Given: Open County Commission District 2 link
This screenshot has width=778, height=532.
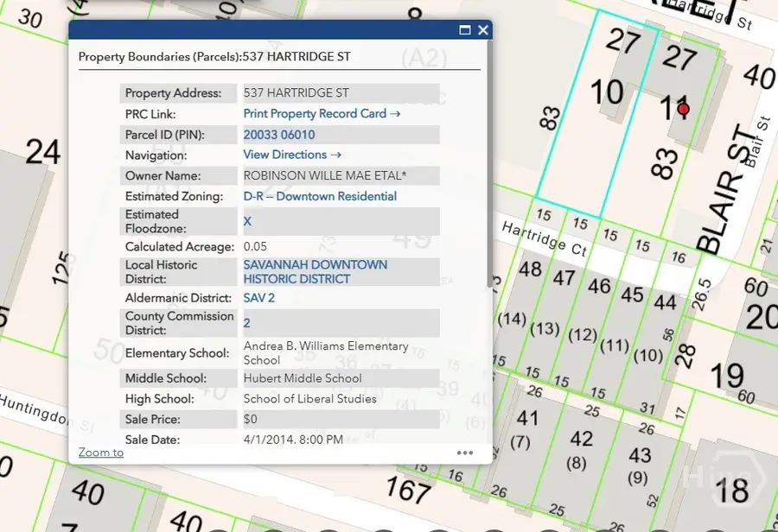Looking at the screenshot, I should [246, 323].
